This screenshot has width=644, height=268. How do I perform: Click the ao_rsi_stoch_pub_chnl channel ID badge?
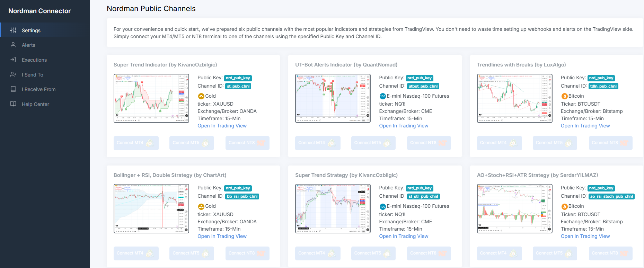611,196
